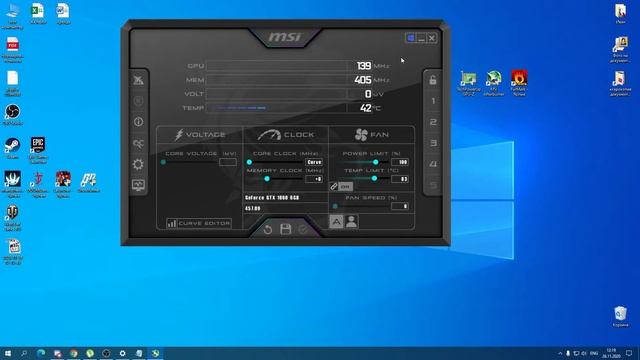Select profile slot 2

coord(433,122)
